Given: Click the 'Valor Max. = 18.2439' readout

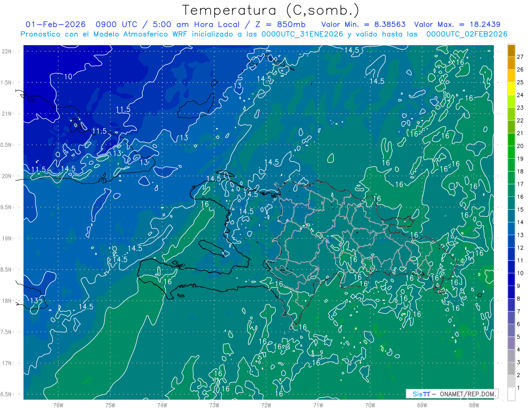Looking at the screenshot, I should tap(457, 24).
